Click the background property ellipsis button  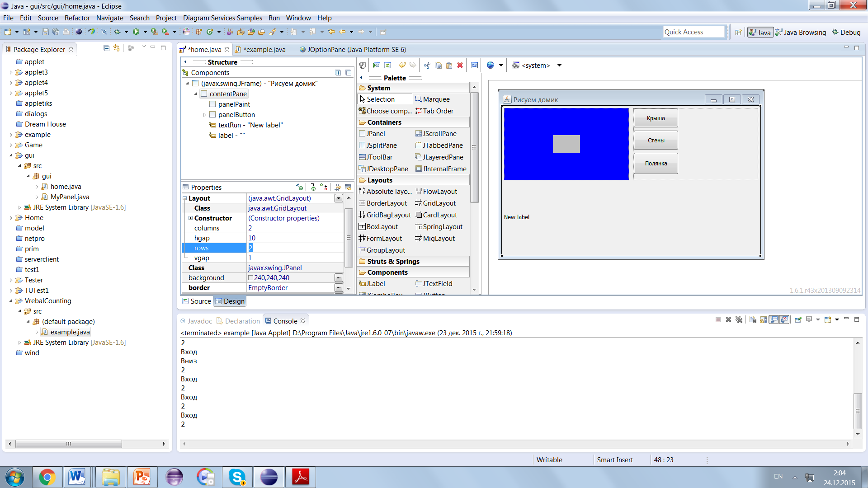click(x=339, y=278)
